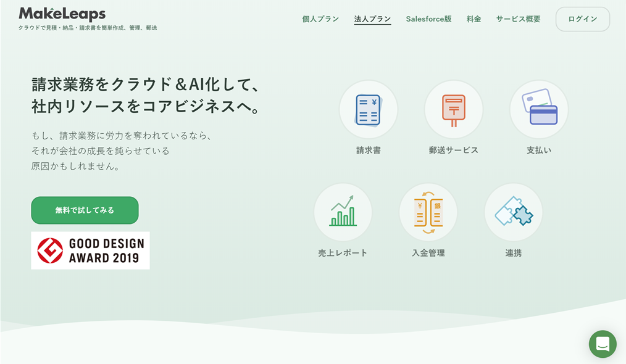Image resolution: width=626 pixels, height=364 pixels.
Task: Open the chat widget bubble icon
Action: click(x=603, y=344)
